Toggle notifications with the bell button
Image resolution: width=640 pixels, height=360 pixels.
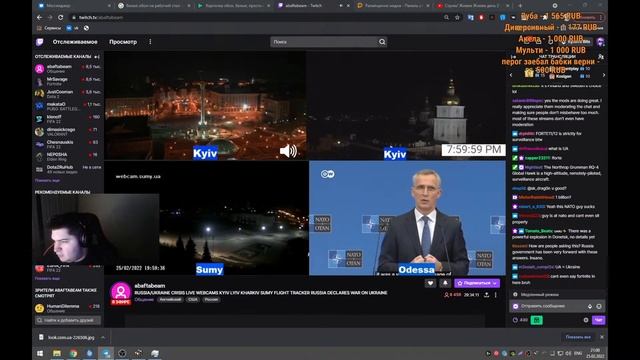click(445, 283)
